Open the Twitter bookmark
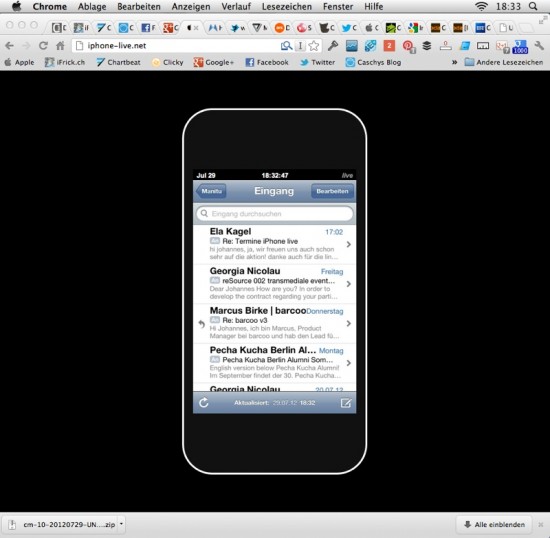Screen dimensions: 550x538 pos(317,62)
